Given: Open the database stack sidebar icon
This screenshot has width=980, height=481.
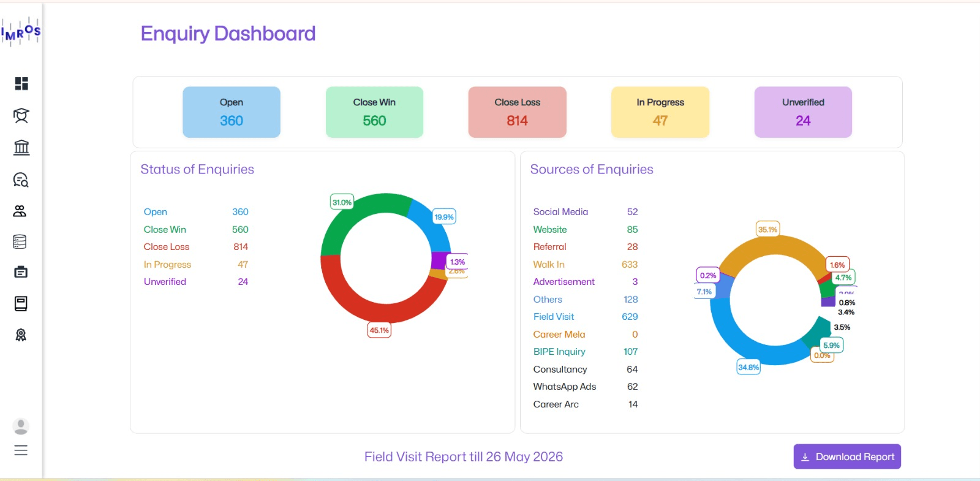Looking at the screenshot, I should click(20, 241).
